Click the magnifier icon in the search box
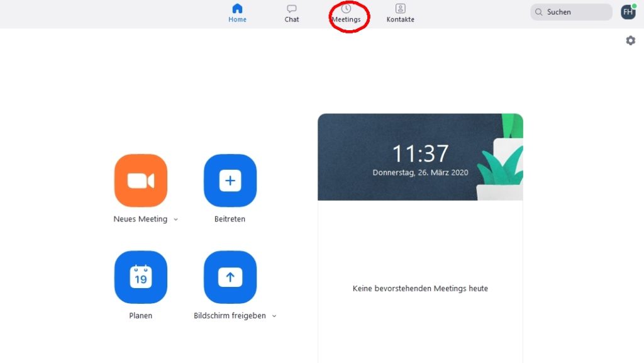Viewport: 644px width, 363px height. (x=538, y=12)
